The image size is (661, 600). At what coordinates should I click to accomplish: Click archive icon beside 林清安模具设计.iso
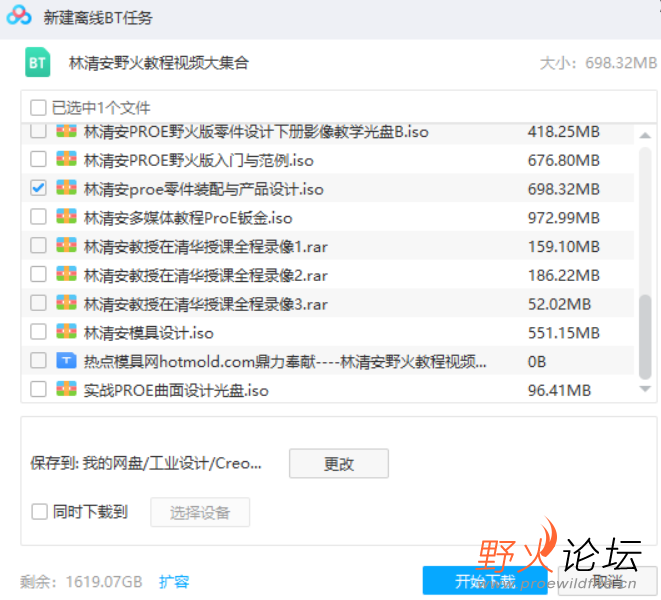coord(67,331)
